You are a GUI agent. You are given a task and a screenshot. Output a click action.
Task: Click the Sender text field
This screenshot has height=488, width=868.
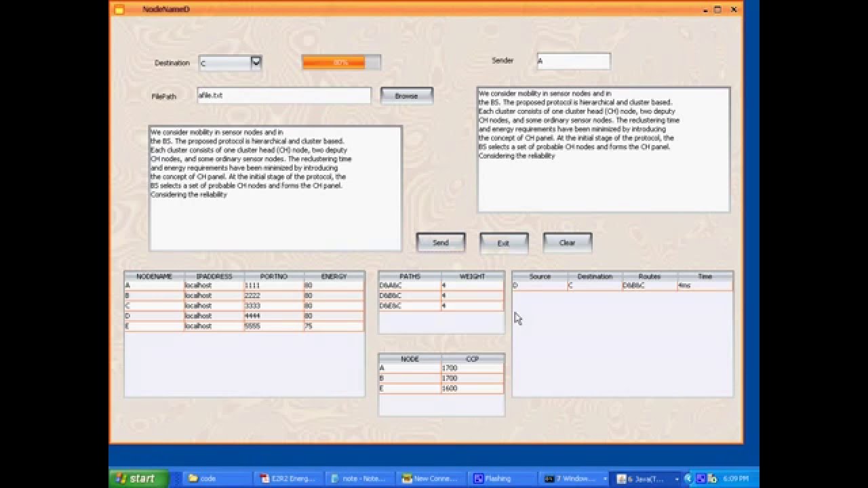(x=574, y=61)
